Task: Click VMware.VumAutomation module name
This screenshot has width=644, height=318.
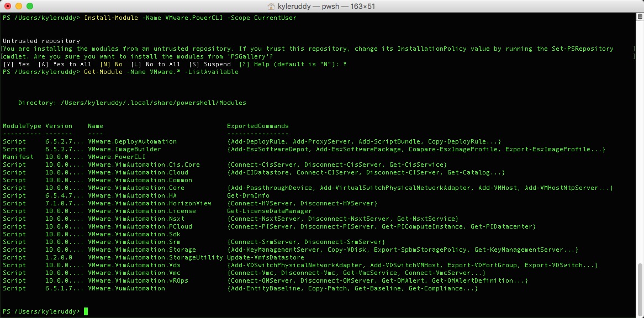Action: (126, 288)
